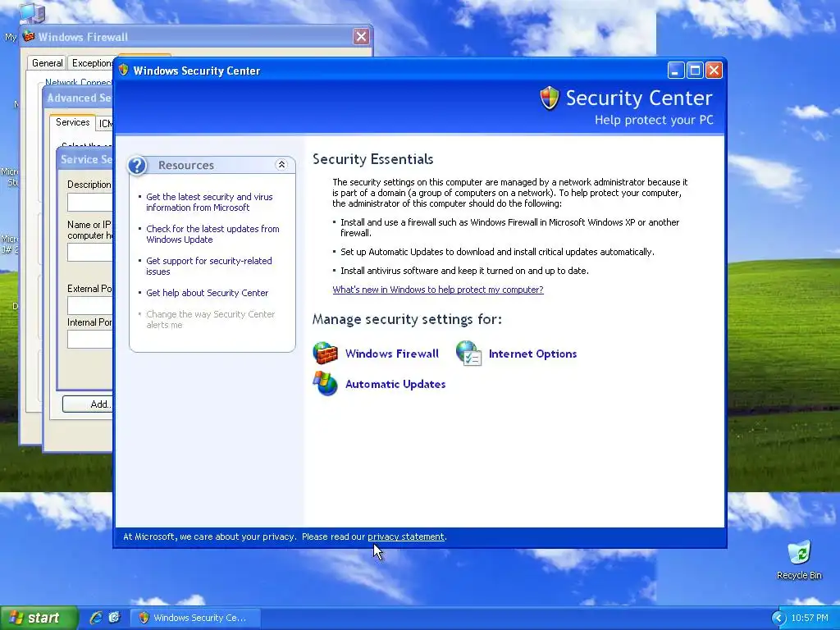The width and height of the screenshot is (840, 630).
Task: Open the Automatic Updates link
Action: point(395,384)
